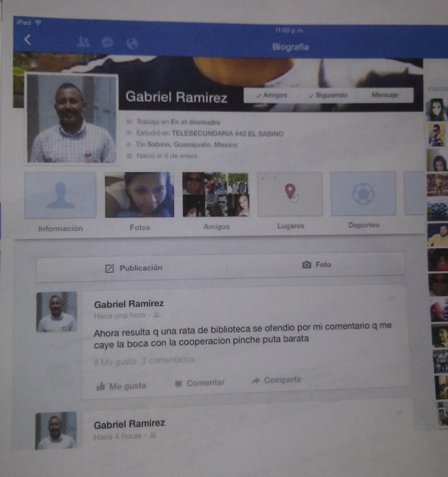
Task: Open the Deportes section tile
Action: (x=363, y=193)
